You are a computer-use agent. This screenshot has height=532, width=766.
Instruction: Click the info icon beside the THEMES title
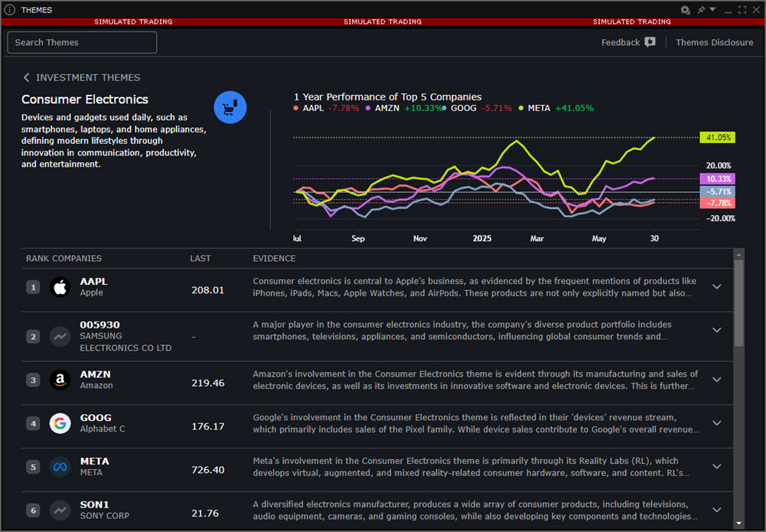pos(10,10)
